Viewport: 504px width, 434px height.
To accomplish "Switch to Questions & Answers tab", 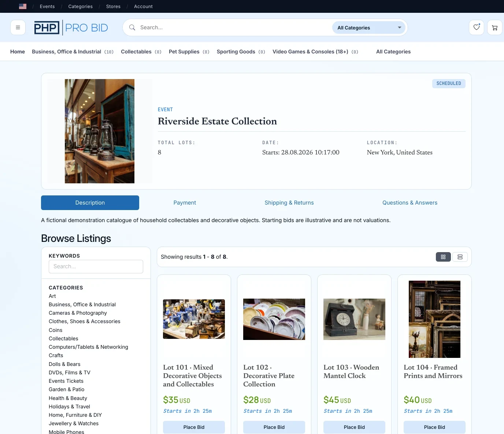I will coord(410,203).
